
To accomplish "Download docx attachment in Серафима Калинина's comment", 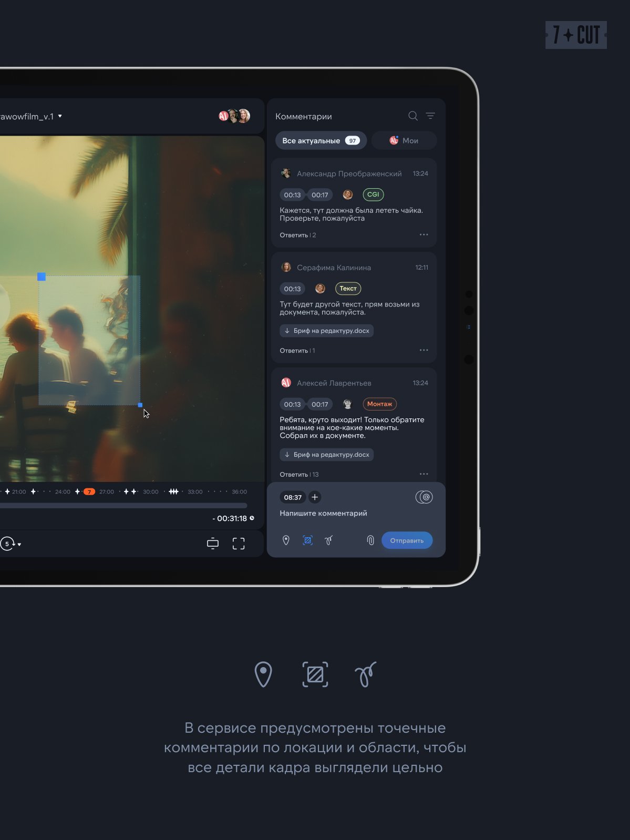I will coord(326,331).
